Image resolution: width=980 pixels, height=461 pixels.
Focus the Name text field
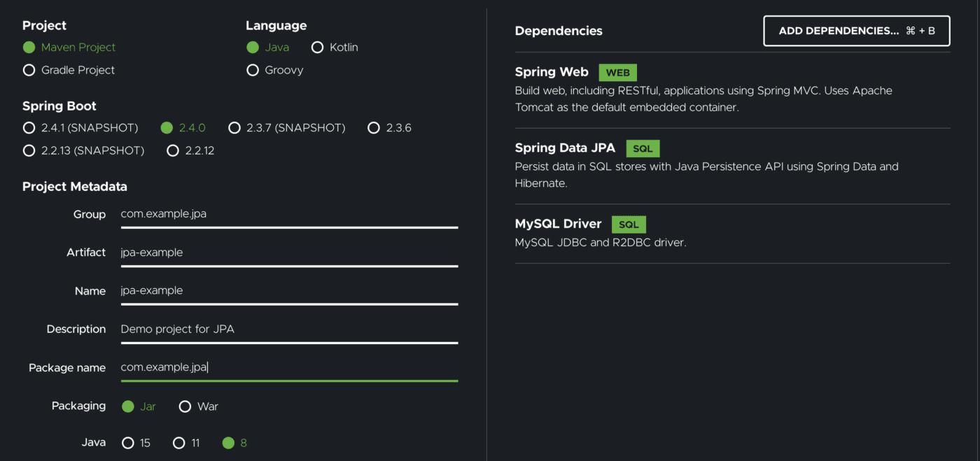[x=289, y=292]
